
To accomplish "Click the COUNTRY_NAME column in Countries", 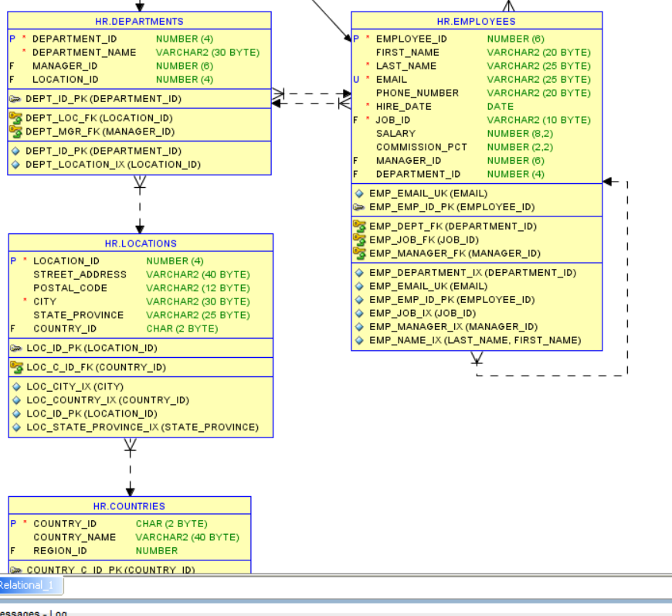I will click(74, 537).
